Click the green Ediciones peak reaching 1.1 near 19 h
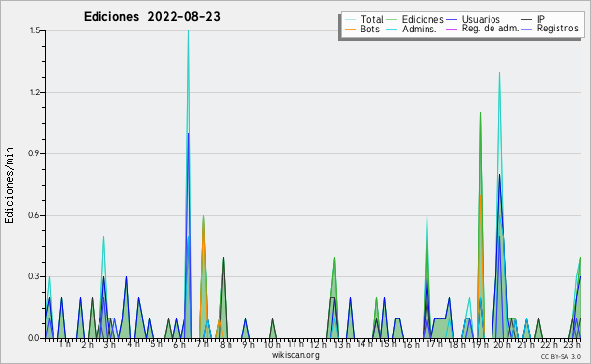 (480, 113)
